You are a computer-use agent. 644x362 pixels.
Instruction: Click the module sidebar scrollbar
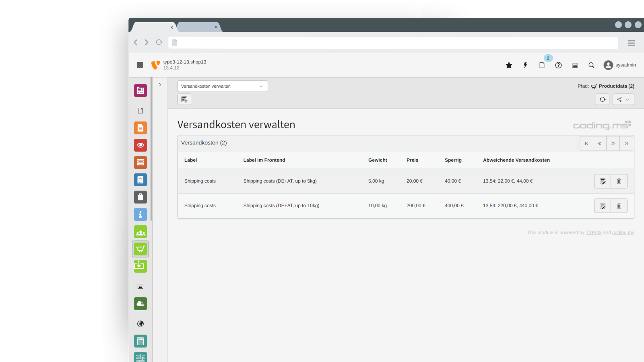(151, 150)
